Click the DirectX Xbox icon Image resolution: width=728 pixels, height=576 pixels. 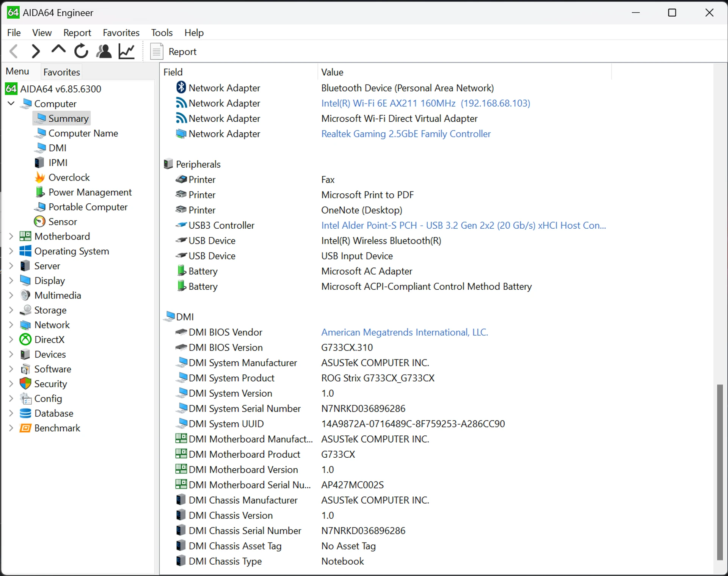(25, 339)
